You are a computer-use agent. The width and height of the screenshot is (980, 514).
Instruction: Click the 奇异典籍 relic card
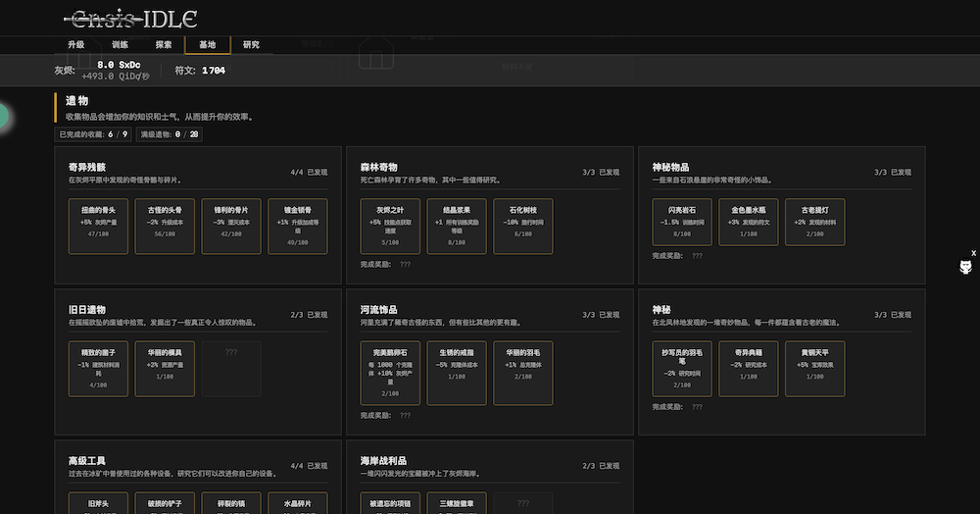pyautogui.click(x=749, y=369)
